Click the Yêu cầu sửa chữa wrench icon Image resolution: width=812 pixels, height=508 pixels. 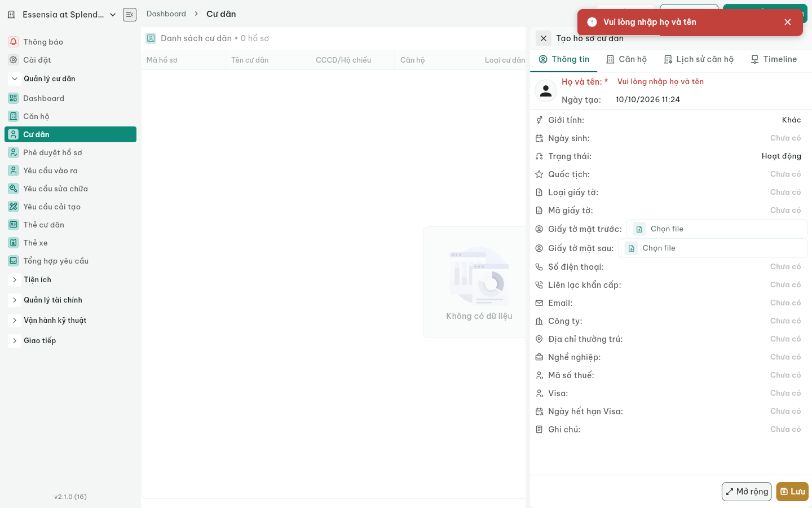pos(14,189)
